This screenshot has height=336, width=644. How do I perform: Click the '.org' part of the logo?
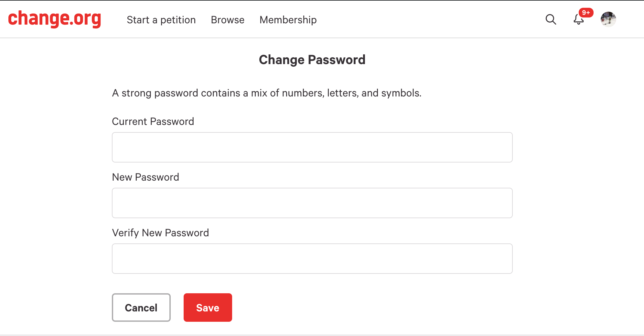point(86,19)
